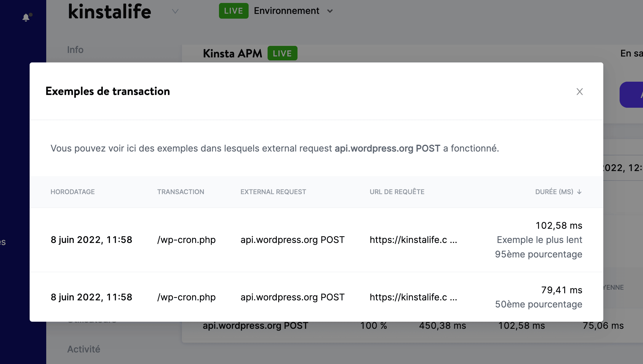Expand the kinstalife site switcher chevron
Viewport: 643px width, 364px height.
(175, 12)
